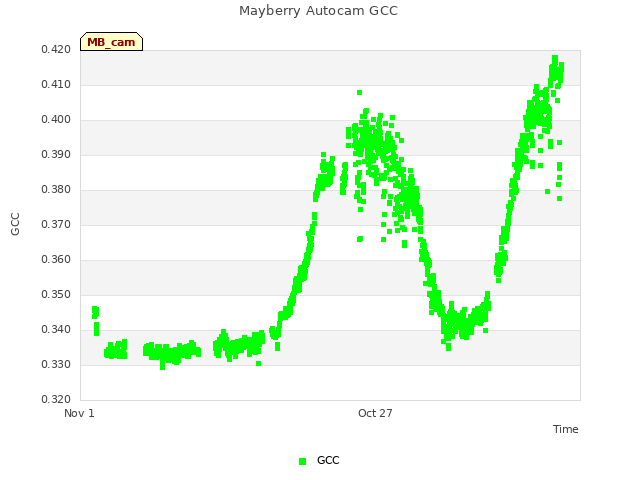Click the 0.340 y-axis tick label

tap(56, 329)
